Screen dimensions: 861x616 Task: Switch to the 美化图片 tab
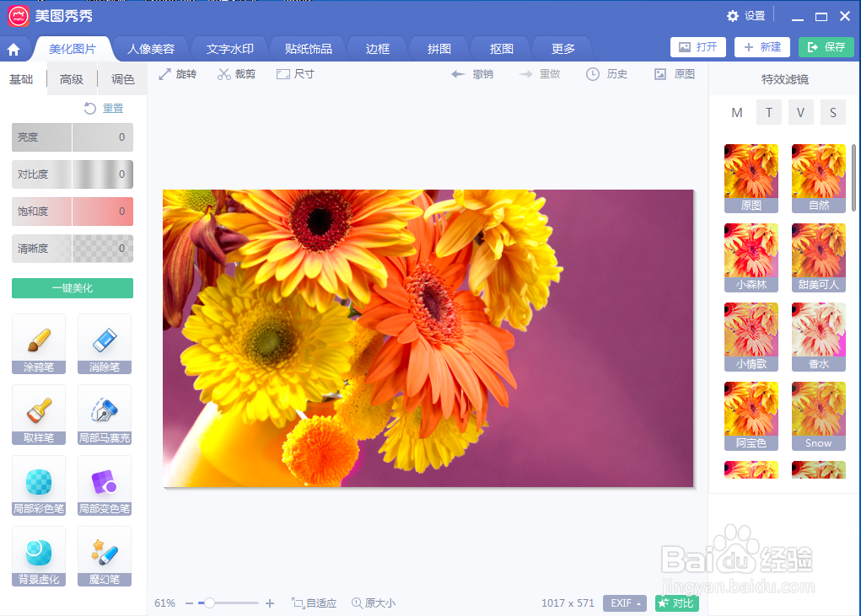coord(73,49)
